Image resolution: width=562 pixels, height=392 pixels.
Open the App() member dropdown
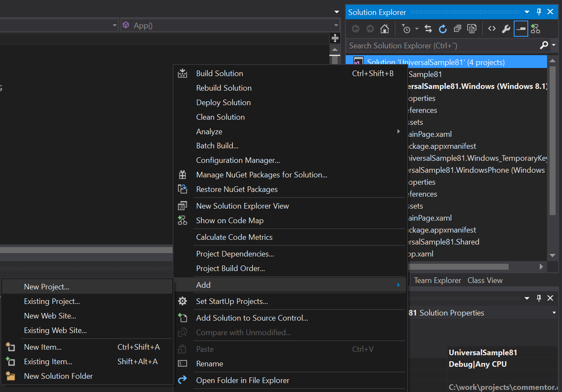(x=336, y=26)
